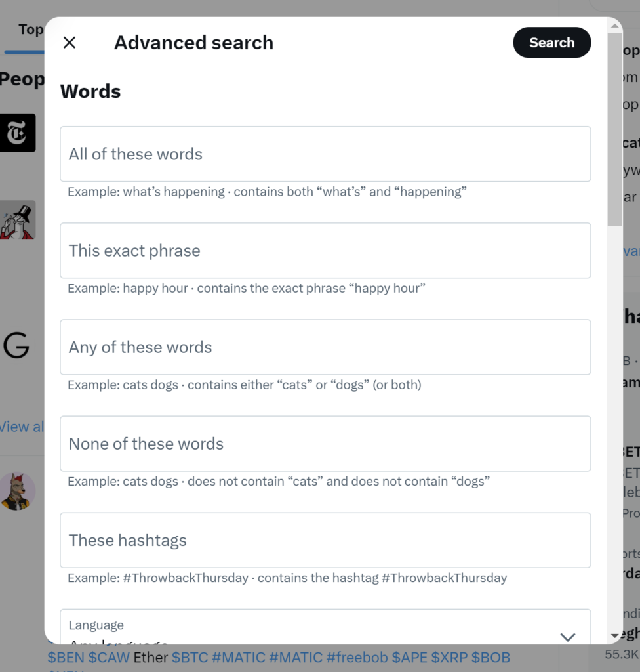This screenshot has height=672, width=640.
Task: Focus the All of these words field
Action: [x=325, y=154]
